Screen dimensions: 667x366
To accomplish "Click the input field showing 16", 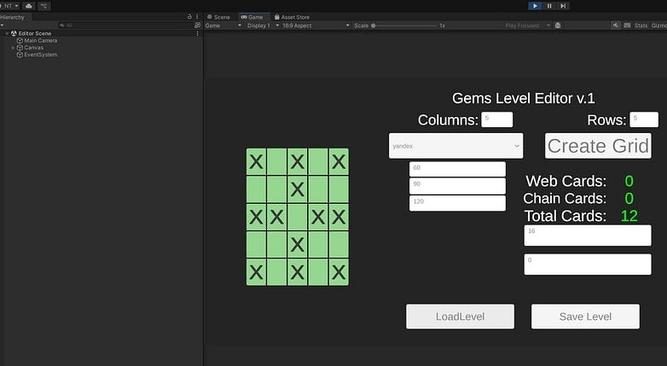I will pos(587,235).
